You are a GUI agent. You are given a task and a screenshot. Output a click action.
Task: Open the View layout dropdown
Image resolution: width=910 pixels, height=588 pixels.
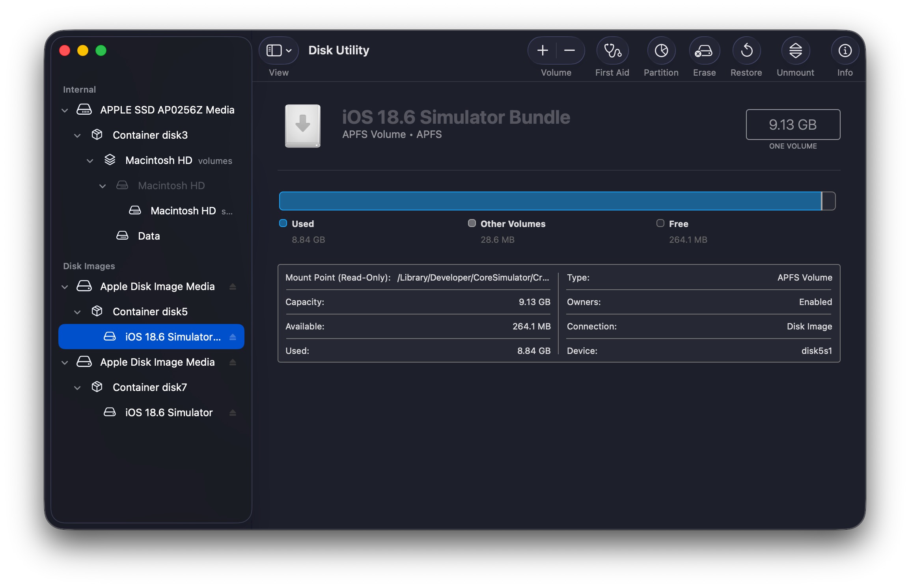coord(288,50)
